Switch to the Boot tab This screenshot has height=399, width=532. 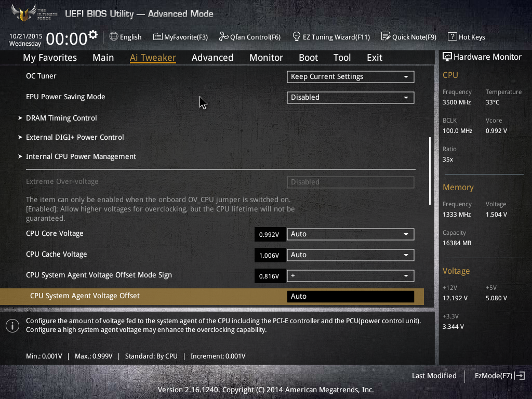point(308,58)
